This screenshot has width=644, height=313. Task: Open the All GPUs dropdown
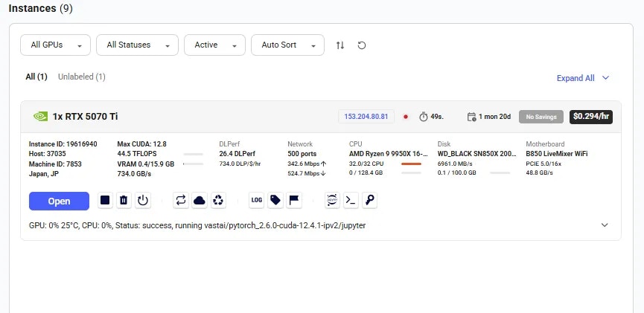[55, 45]
